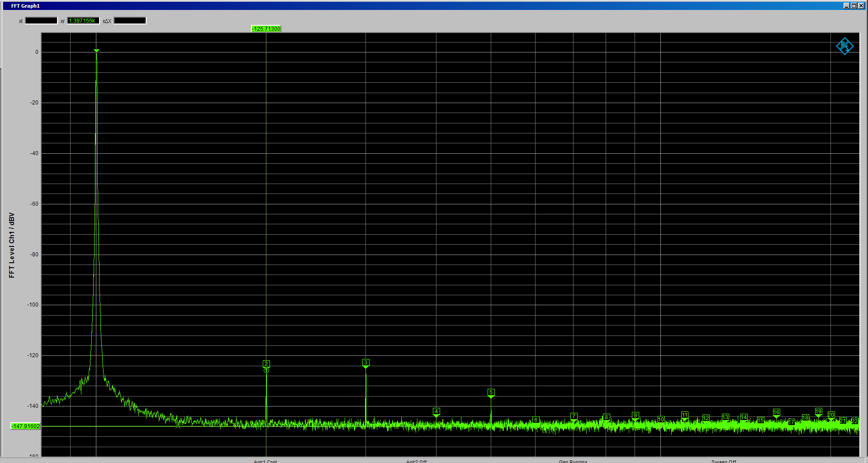The width and height of the screenshot is (868, 463).
Task: Select harmonic marker 3
Action: click(x=366, y=363)
